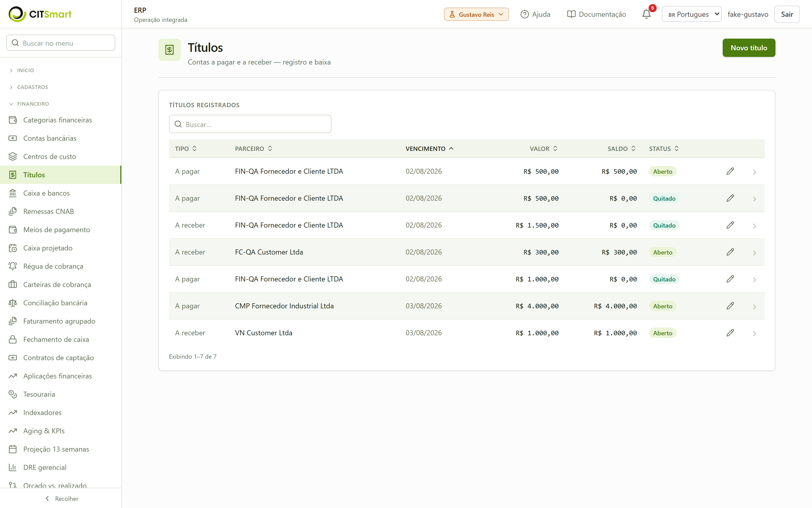Click the Buscar no menu field
This screenshot has width=812, height=508.
click(x=61, y=43)
